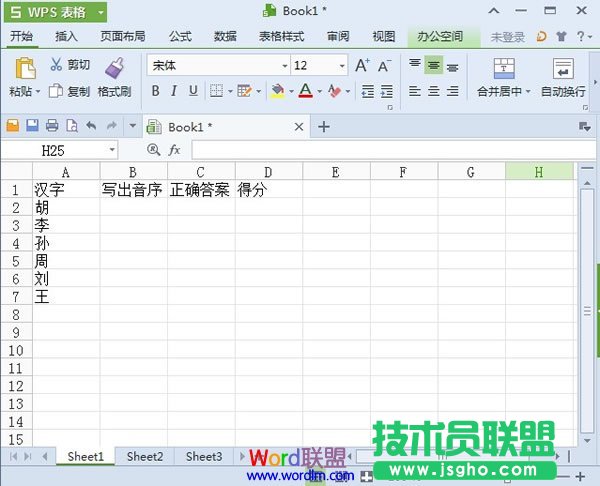Click the formula bar input field
The image size is (600, 486).
tap(393, 150)
